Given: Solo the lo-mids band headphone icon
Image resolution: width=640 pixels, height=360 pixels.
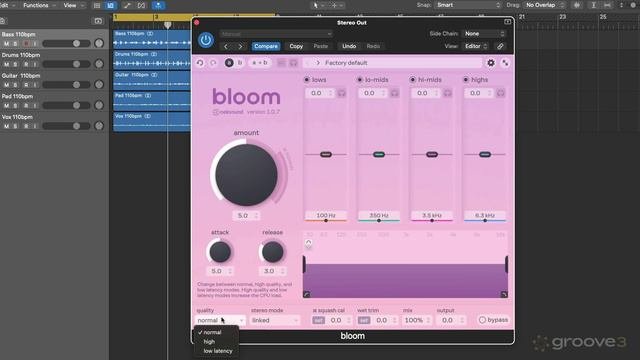Looking at the screenshot, I should 394,93.
